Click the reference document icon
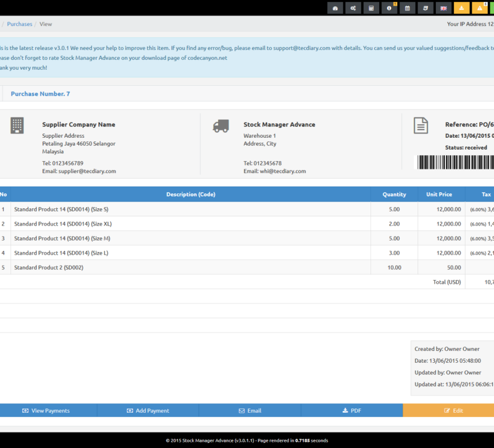Screen dimensions: 494x448 [421, 125]
